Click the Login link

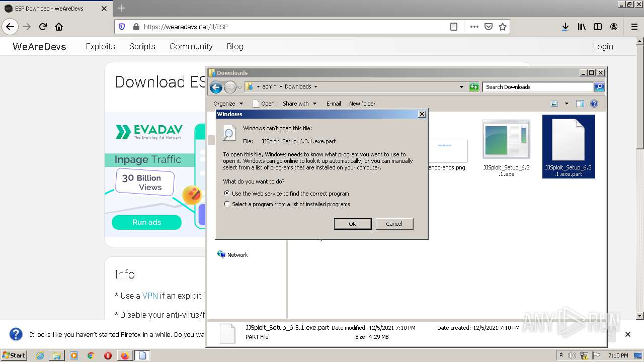[x=603, y=46]
